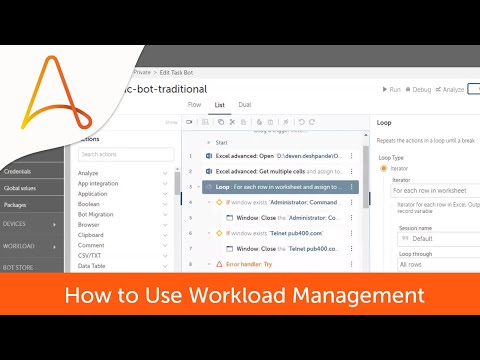Click the Search actions field
The width and height of the screenshot is (480, 360).
pyautogui.click(x=126, y=154)
